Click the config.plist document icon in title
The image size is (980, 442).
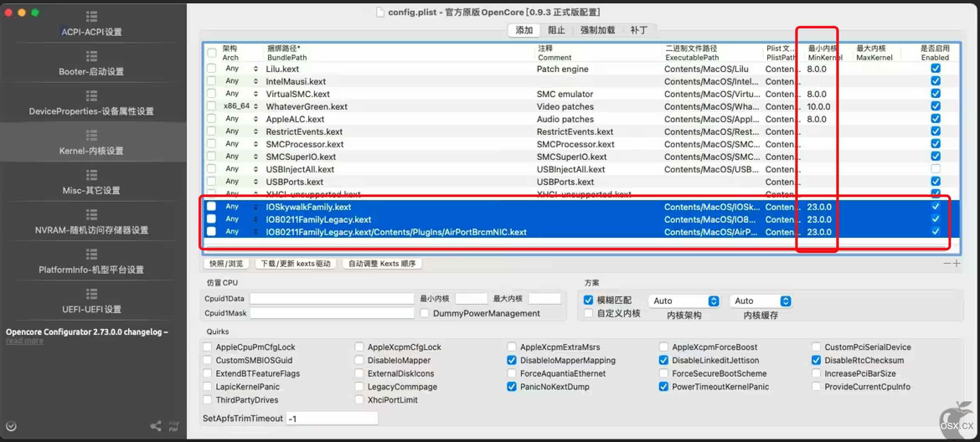pos(380,12)
